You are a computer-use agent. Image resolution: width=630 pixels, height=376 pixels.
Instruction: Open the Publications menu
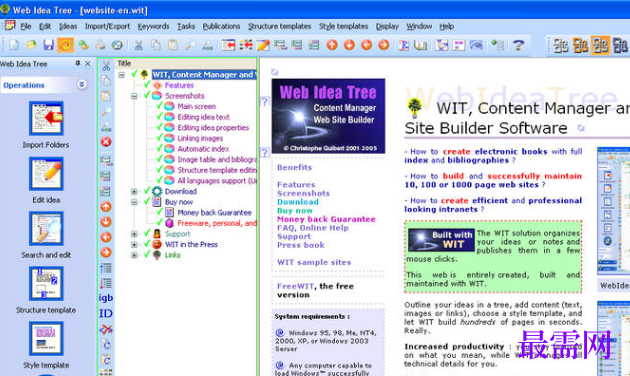pyautogui.click(x=221, y=27)
